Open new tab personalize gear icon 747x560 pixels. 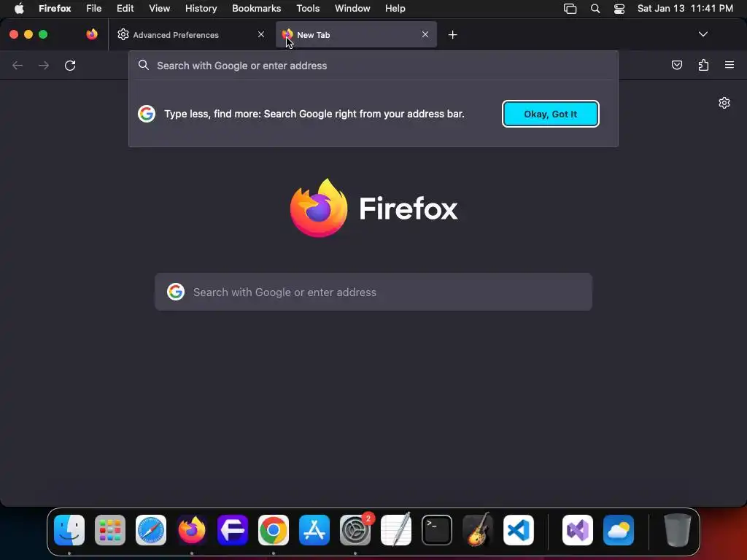(x=724, y=103)
